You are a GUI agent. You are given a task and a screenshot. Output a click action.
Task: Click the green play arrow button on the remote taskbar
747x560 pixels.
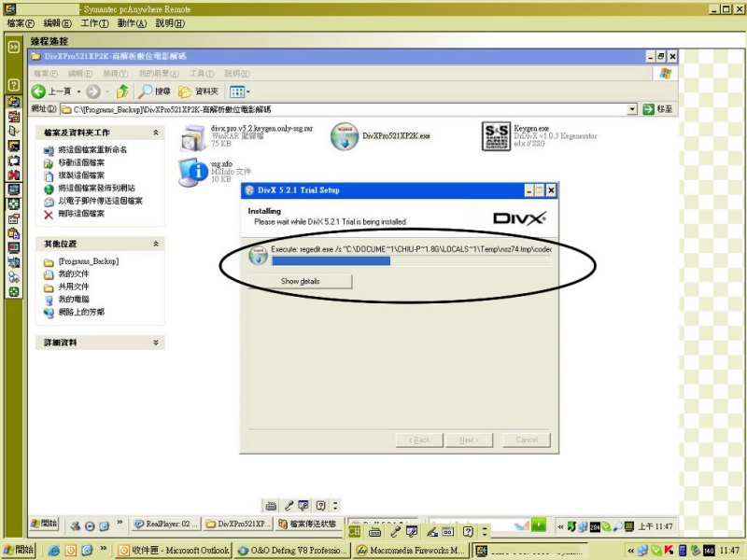coord(539,525)
